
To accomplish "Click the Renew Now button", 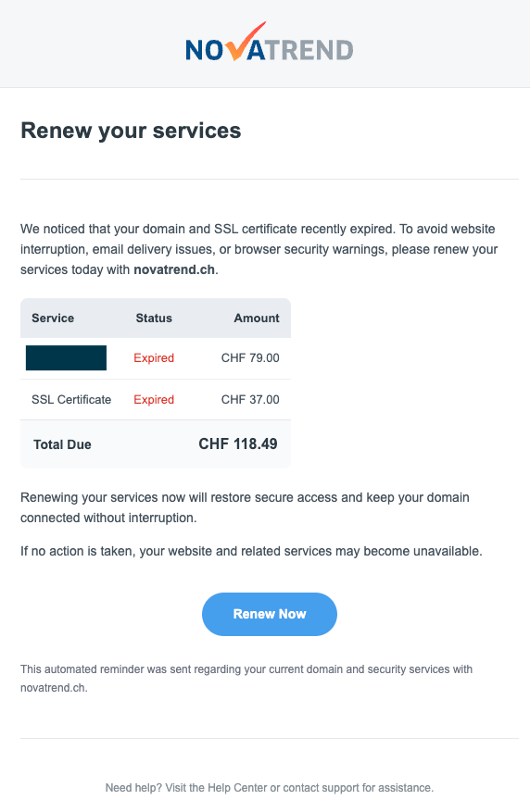I will coord(270,614).
